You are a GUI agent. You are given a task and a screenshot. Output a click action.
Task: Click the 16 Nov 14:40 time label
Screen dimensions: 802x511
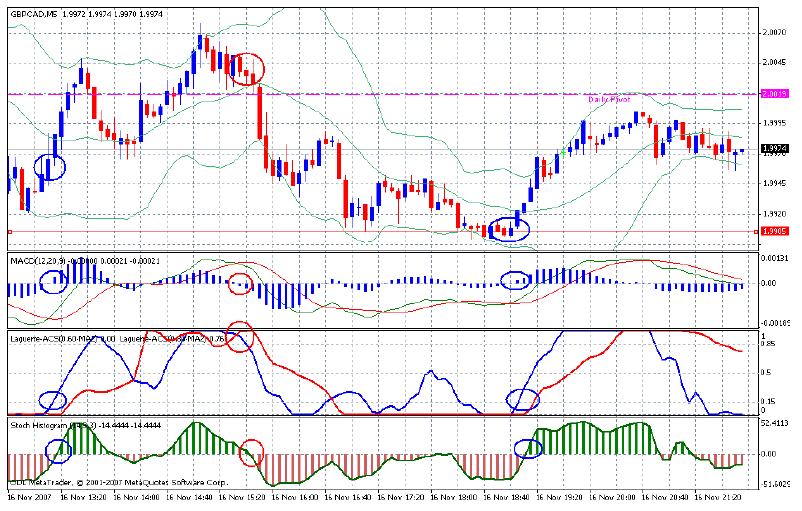coord(189,497)
